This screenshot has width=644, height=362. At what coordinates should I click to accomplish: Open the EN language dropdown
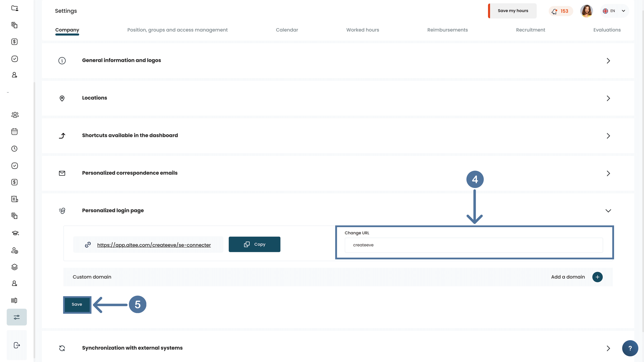[x=614, y=11]
